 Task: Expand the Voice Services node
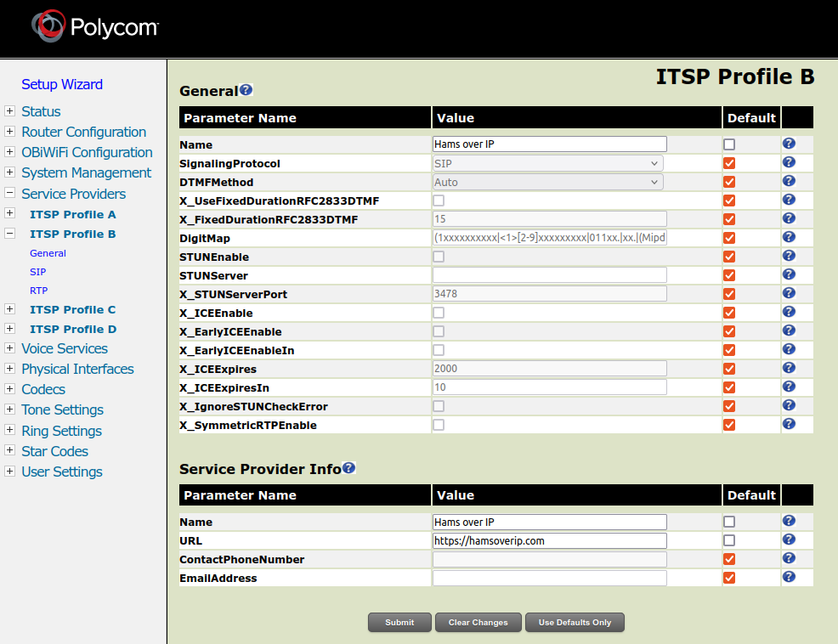(9, 348)
